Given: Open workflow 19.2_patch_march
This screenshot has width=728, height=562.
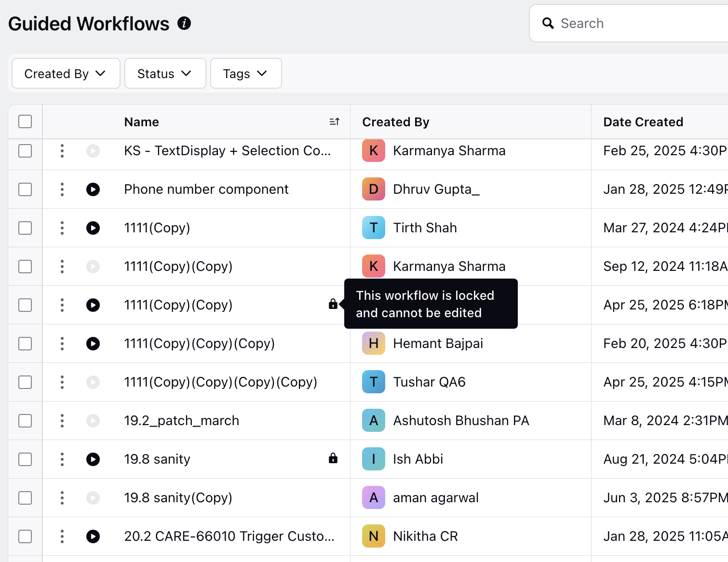Looking at the screenshot, I should (181, 421).
